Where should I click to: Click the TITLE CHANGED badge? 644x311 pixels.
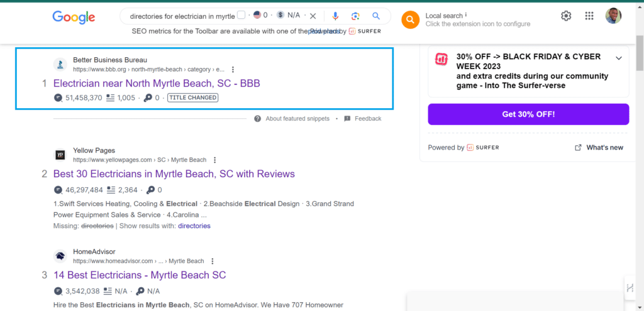192,97
